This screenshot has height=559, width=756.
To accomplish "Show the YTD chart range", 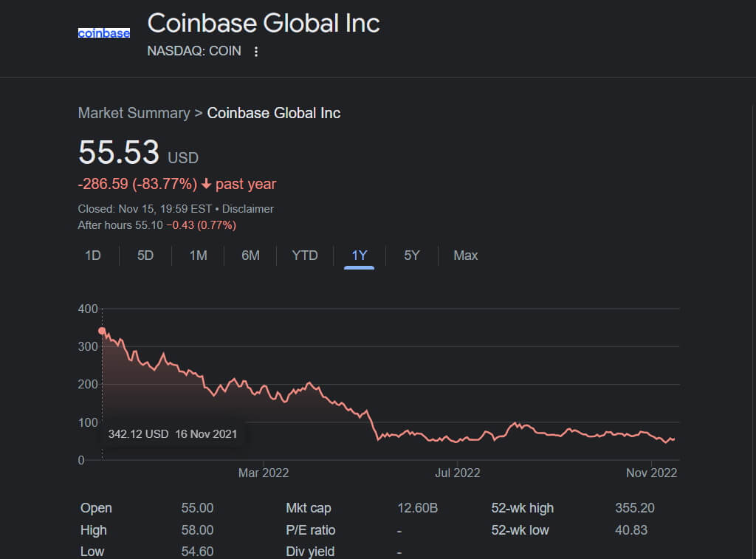I will point(305,256).
